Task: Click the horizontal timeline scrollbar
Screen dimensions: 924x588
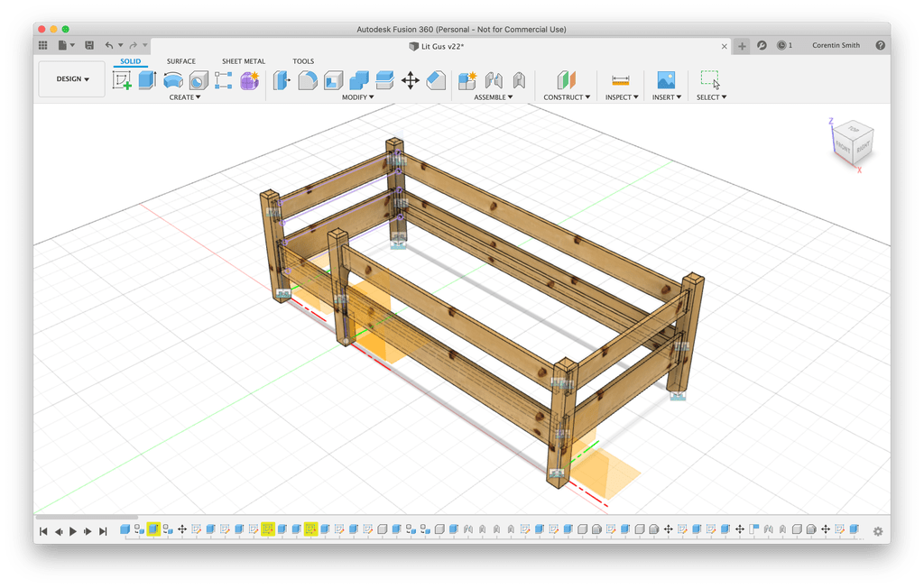Action: pos(88,518)
